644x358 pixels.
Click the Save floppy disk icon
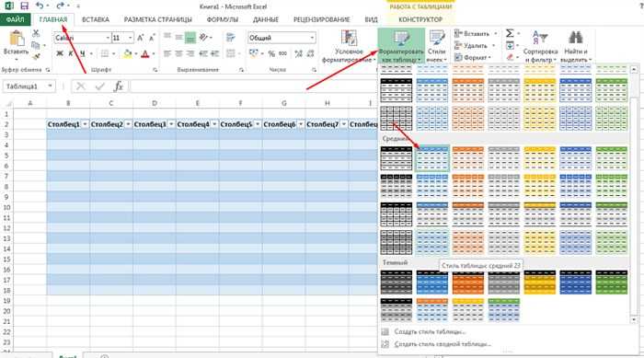click(x=24, y=6)
